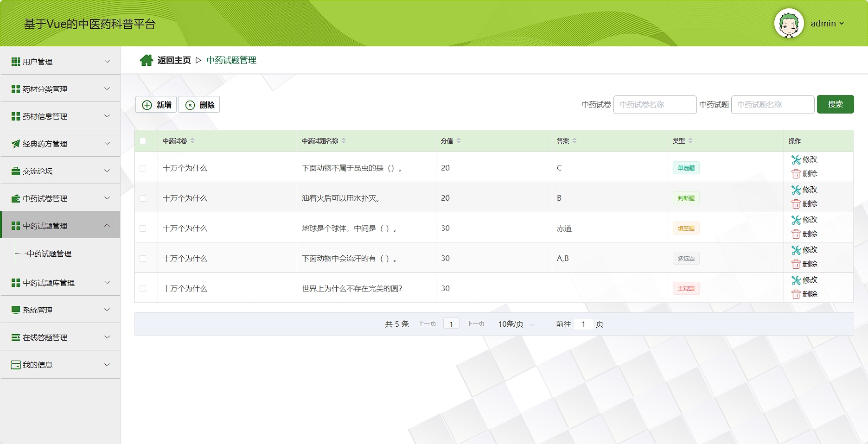The height and width of the screenshot is (444, 868).
Task: Click the plus icon in 新增 button
Action: coord(147,105)
